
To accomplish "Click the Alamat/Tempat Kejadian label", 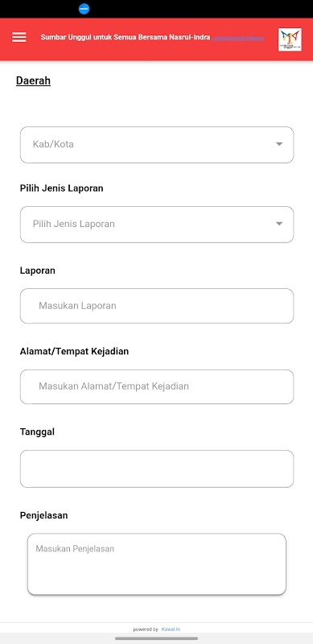I will pyautogui.click(x=74, y=351).
